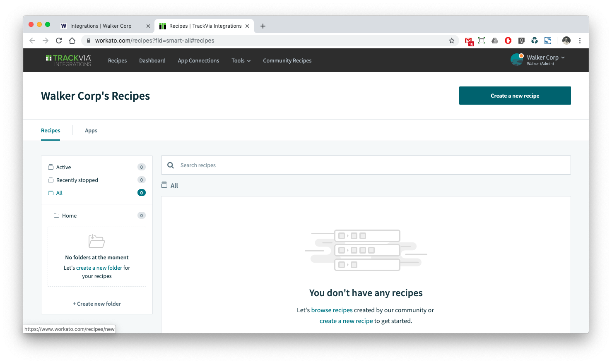Viewport: 612px width, 364px height.
Task: Click the Walker Corp avatar icon
Action: click(517, 60)
